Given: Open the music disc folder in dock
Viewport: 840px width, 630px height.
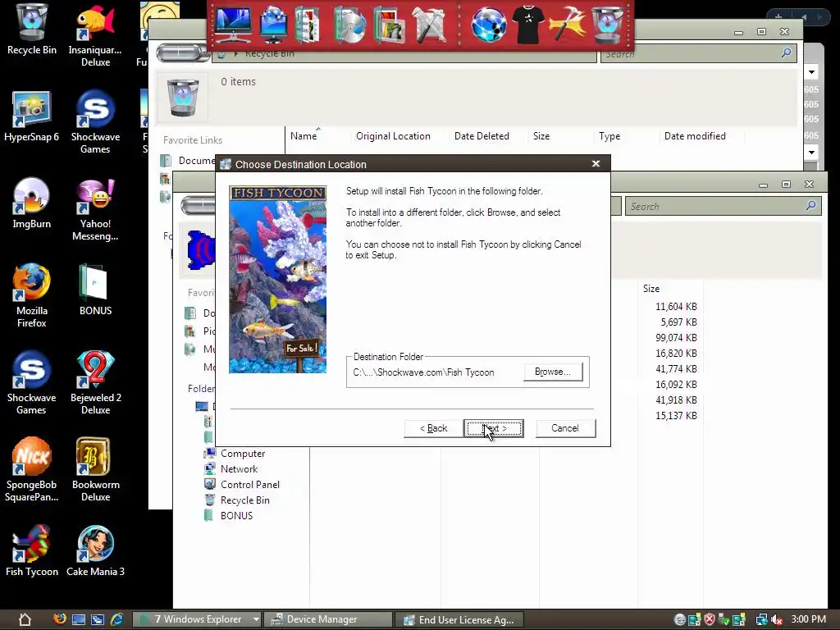Looking at the screenshot, I should click(x=349, y=24).
